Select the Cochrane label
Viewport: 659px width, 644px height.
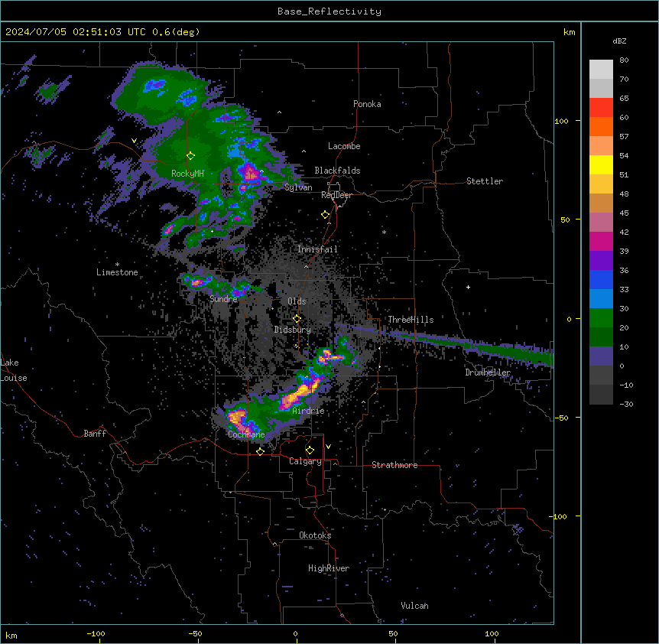[x=246, y=434]
